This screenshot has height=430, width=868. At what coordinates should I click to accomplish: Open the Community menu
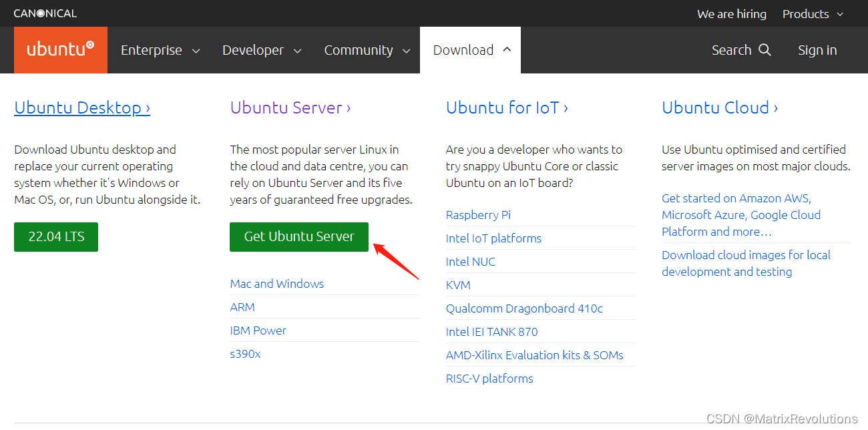pos(359,49)
